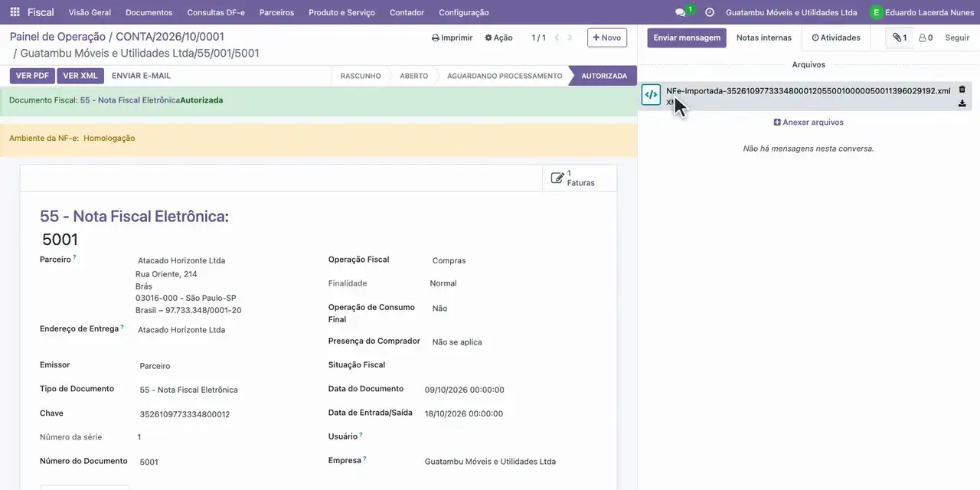The image size is (980, 490).
Task: Select the AUTORIZADA status stage
Action: coord(604,76)
